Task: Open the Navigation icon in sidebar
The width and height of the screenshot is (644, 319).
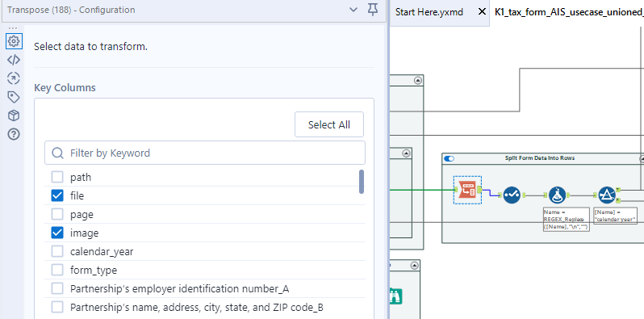Action: point(14,78)
